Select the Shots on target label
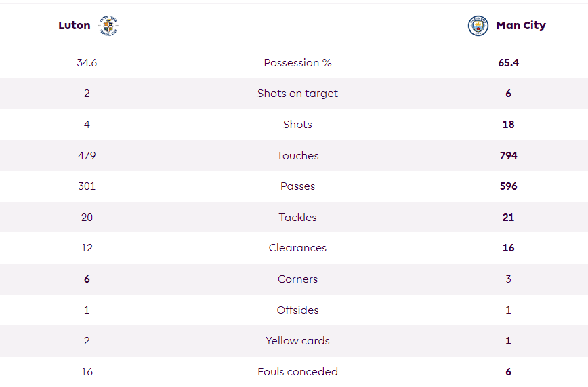 (298, 94)
